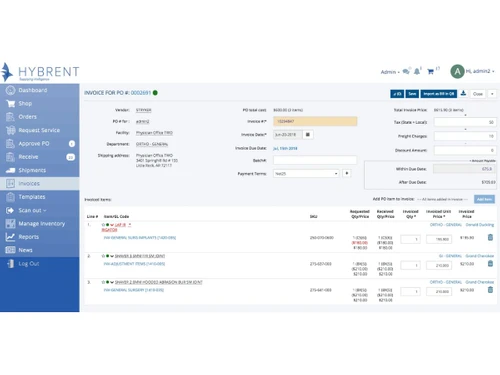Open the Reports chart icon

click(x=10, y=237)
